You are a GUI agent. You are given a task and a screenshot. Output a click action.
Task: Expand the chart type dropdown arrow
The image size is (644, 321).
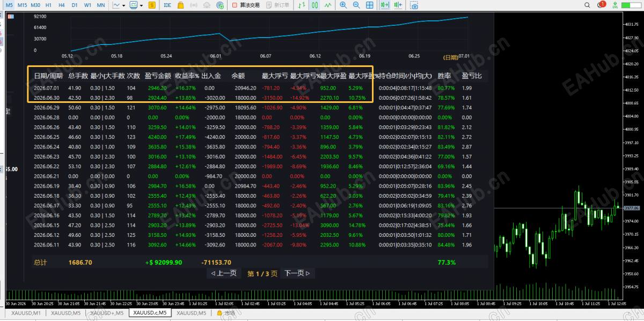124,5
